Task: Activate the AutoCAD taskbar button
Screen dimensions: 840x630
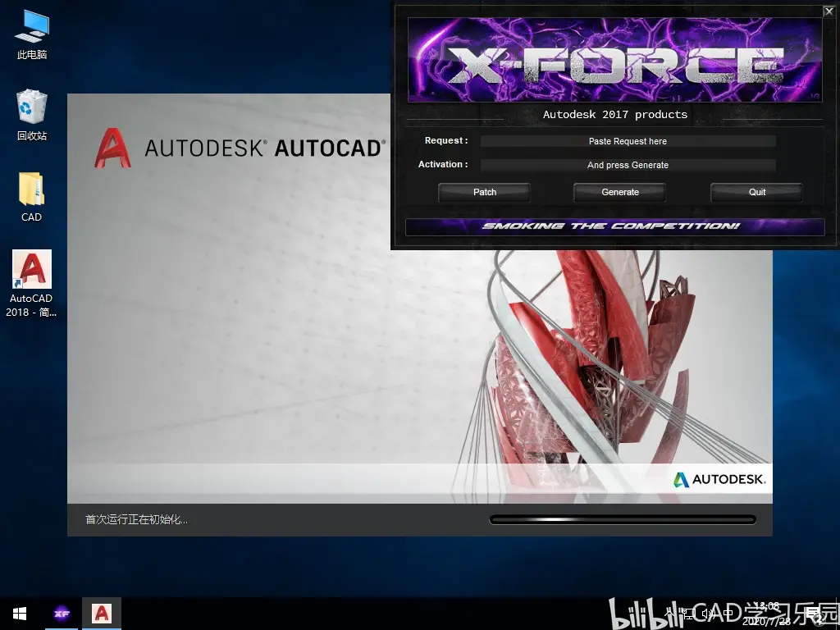Action: [x=101, y=614]
